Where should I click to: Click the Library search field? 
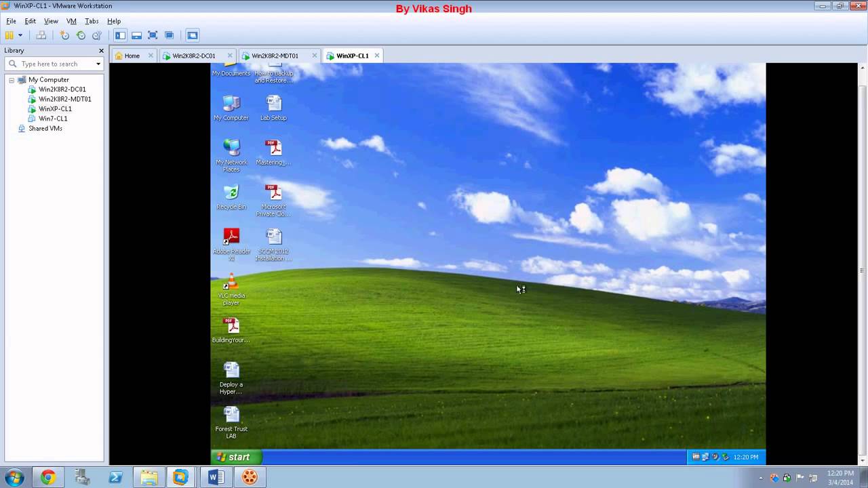pos(54,64)
